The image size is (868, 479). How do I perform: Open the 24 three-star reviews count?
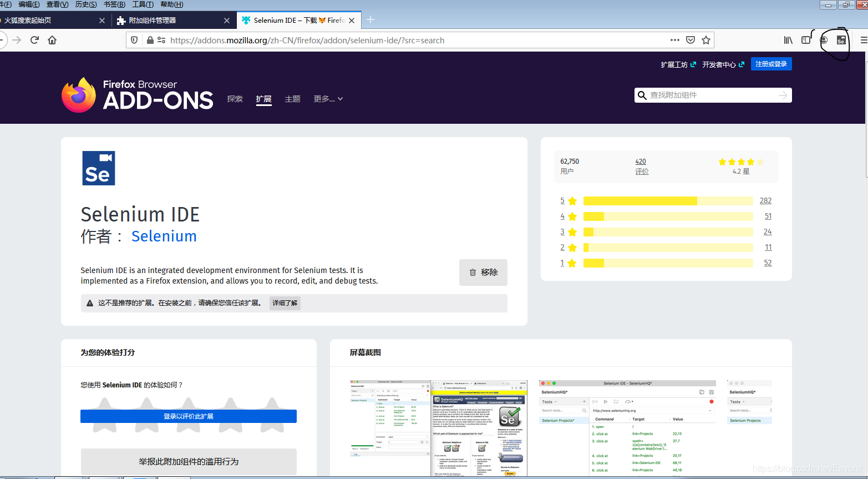pyautogui.click(x=768, y=232)
